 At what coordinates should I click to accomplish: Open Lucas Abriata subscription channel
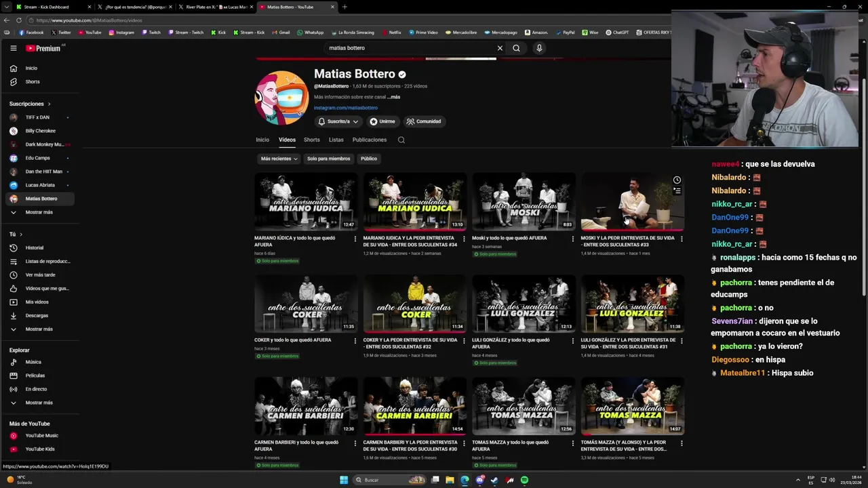pos(40,185)
